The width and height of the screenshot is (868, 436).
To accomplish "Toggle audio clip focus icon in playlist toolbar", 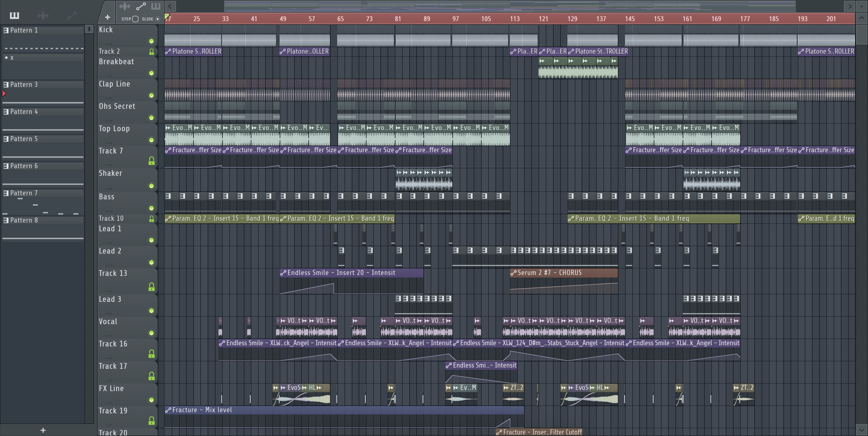I will (125, 6).
